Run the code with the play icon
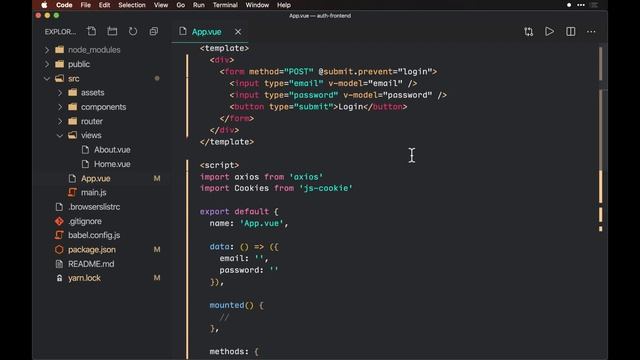The image size is (640, 360). 549,31
